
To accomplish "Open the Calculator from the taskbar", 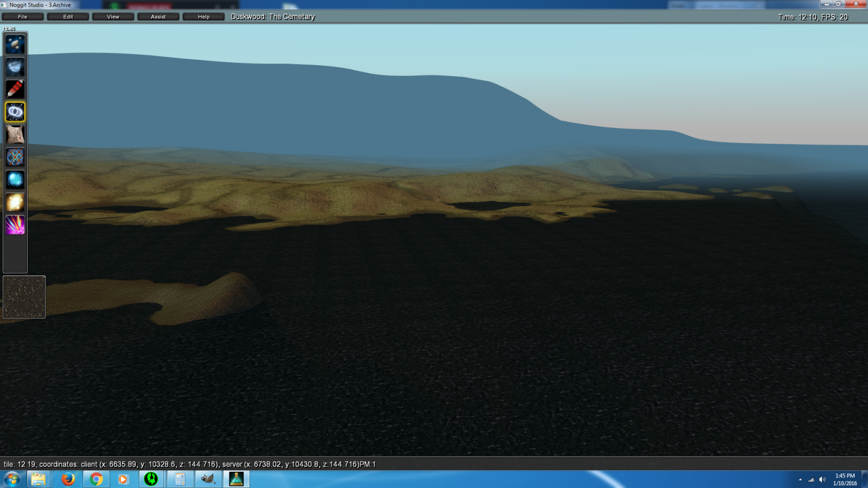I will point(180,479).
